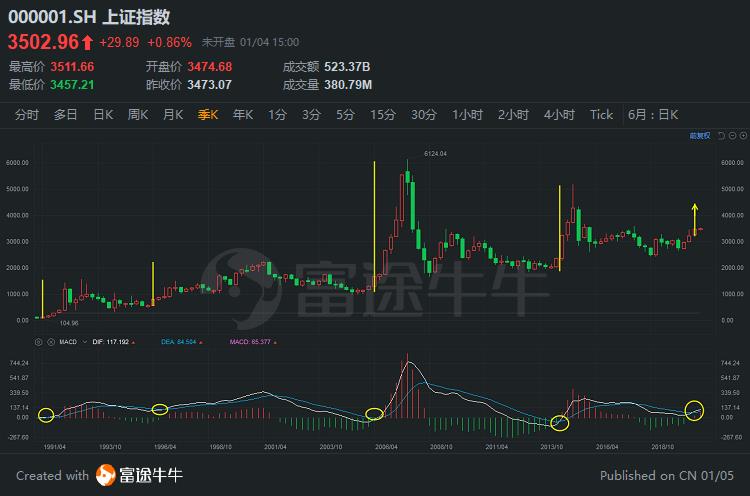Select the 15分 interval tab
Screen dimensions: 750x496
point(382,114)
